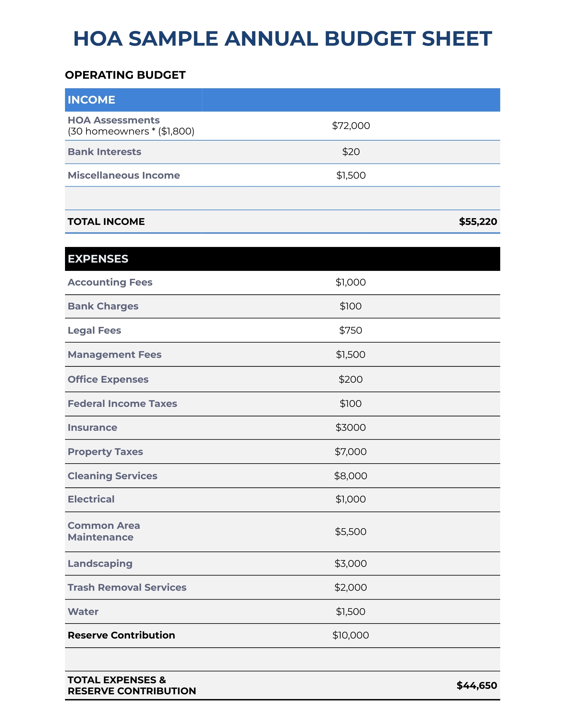Click the Insurance $3000 amount
The width and height of the screenshot is (563, 728).
click(350, 427)
